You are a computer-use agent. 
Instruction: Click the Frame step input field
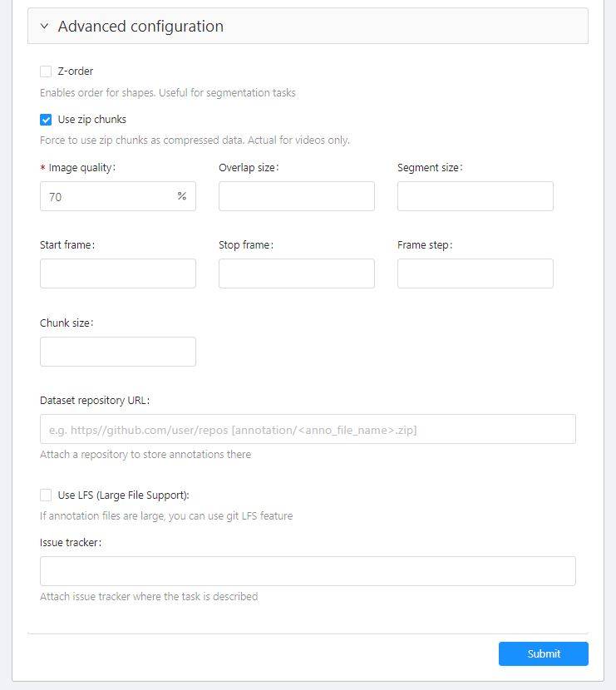475,274
